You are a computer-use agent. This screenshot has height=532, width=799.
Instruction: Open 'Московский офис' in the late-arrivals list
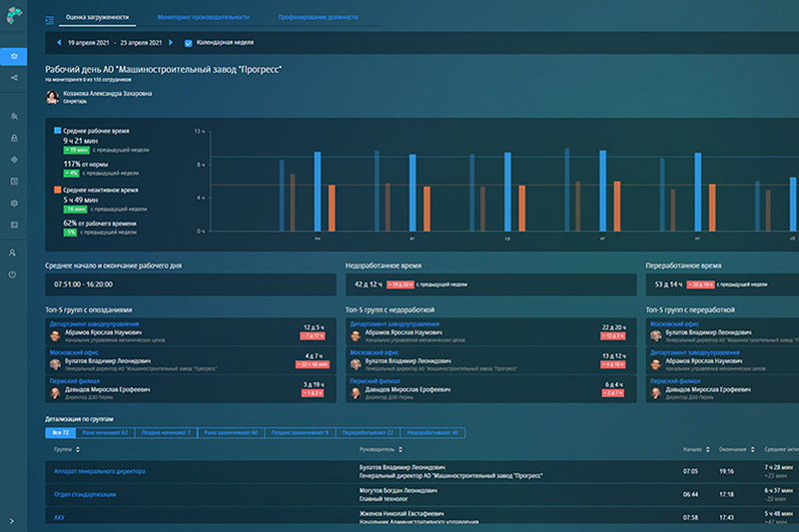click(74, 352)
